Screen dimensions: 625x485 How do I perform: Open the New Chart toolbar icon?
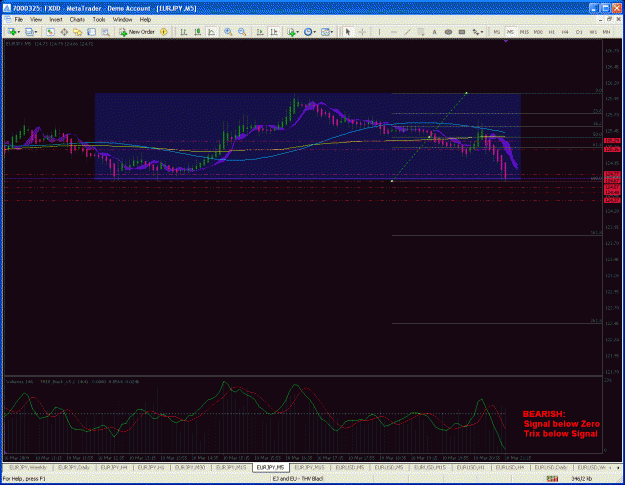coord(12,32)
